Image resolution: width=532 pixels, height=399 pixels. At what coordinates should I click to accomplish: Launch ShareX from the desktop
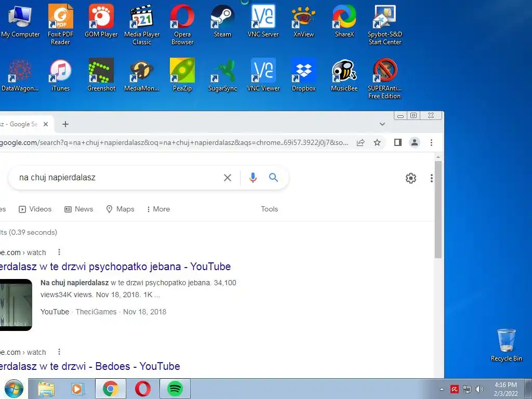tap(344, 21)
